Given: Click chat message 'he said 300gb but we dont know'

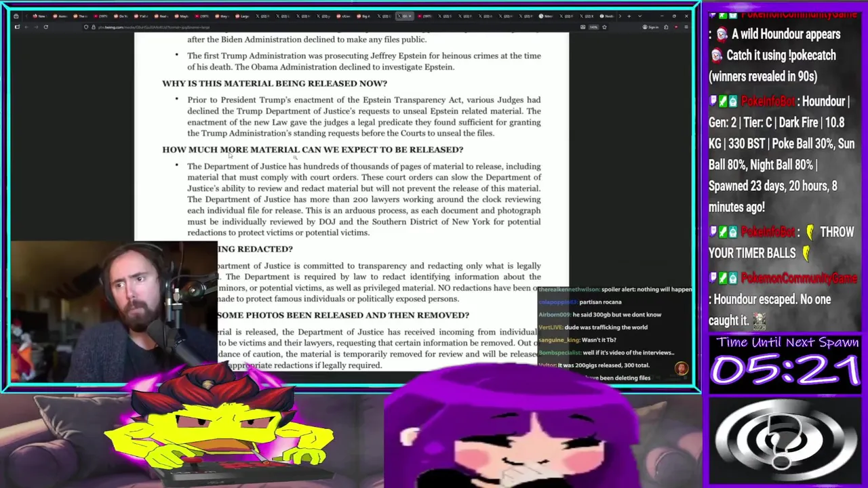Looking at the screenshot, I should click(616, 314).
